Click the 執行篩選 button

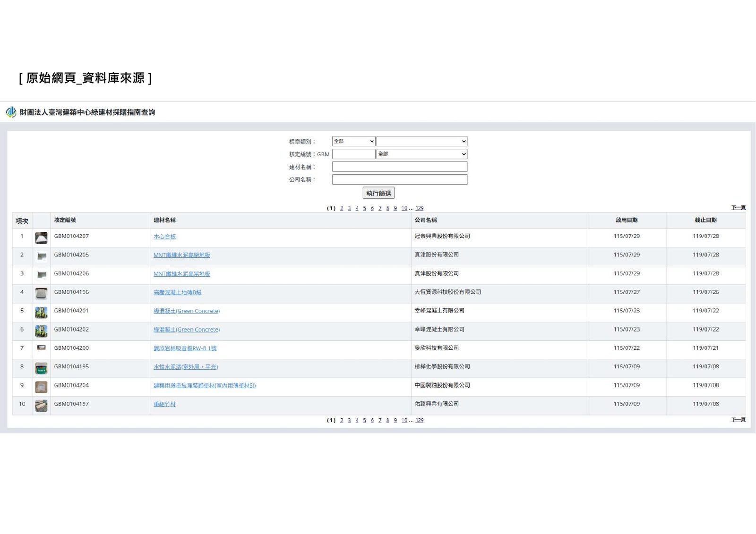[378, 193]
